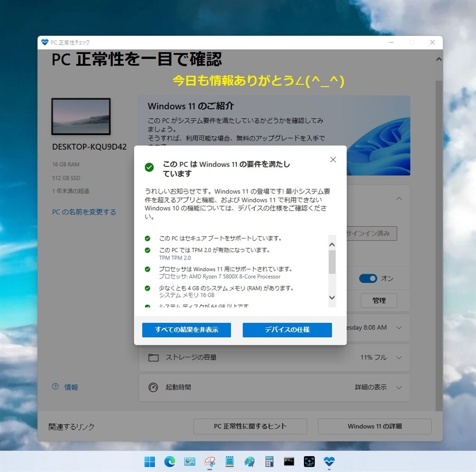This screenshot has width=476, height=472.
Task: Open Control Panel icon in the taskbar
Action: 190,462
